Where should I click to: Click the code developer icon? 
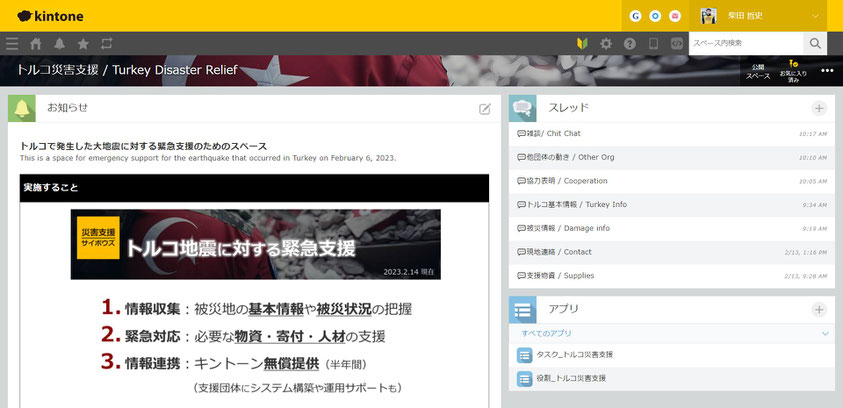point(677,44)
